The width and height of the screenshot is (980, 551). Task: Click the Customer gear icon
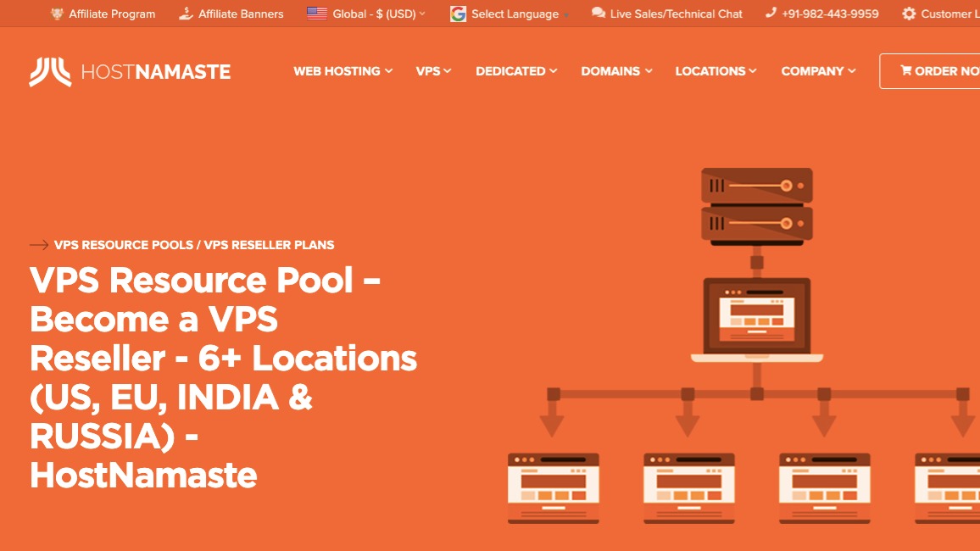point(909,14)
